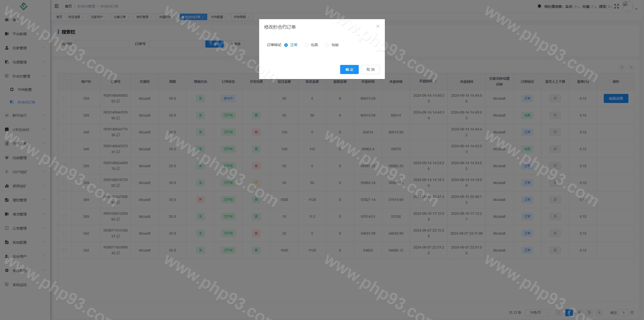Viewport: 644px width, 320px height.
Task: Copy order number R0914064958203 icon
Action: click(118, 101)
